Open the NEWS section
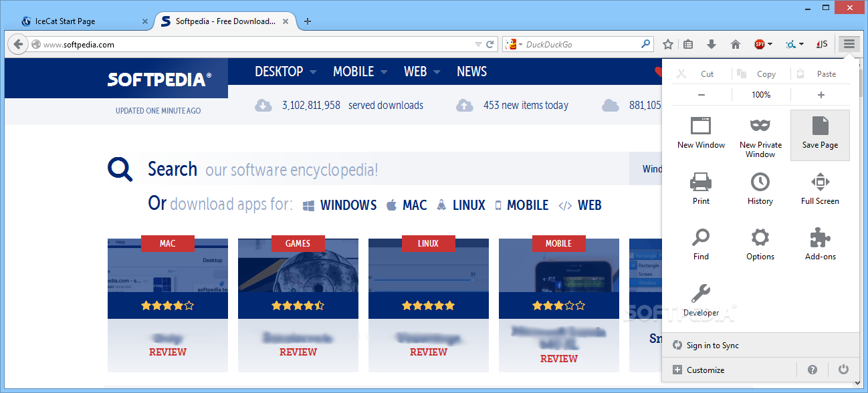Screen dimensions: 868x393 [x=471, y=72]
